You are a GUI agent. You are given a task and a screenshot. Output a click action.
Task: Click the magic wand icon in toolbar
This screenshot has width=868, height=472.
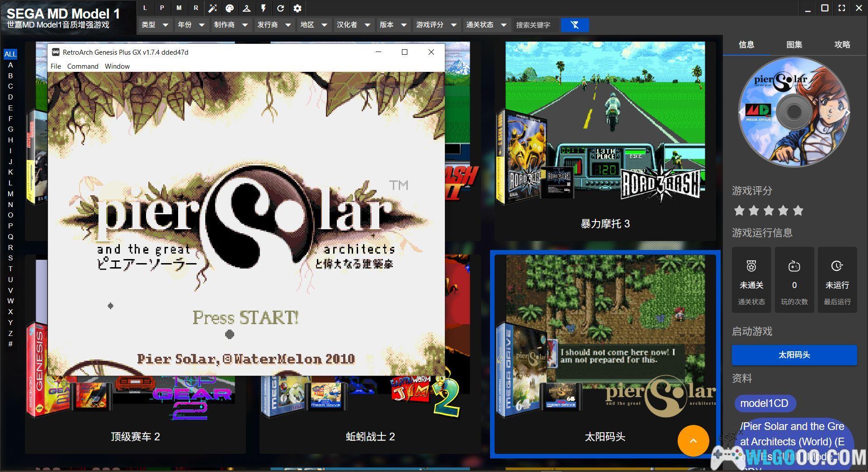(x=212, y=8)
